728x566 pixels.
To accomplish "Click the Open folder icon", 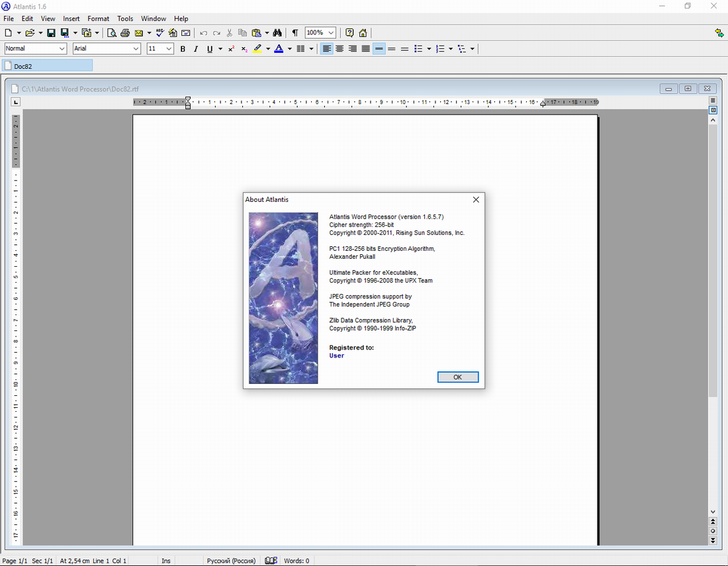I will click(30, 33).
